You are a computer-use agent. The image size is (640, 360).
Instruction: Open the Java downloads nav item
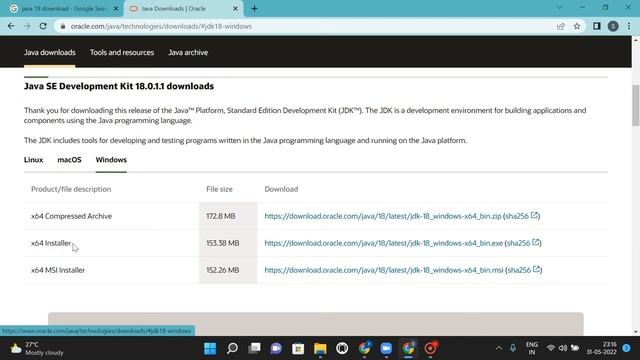(x=50, y=52)
